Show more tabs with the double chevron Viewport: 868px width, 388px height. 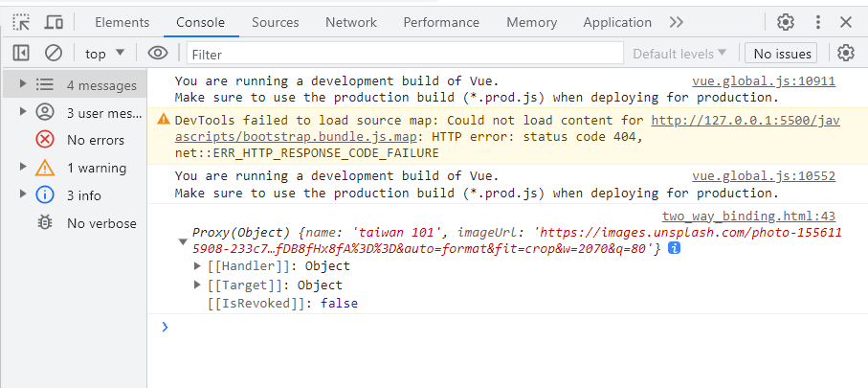pyautogui.click(x=677, y=22)
